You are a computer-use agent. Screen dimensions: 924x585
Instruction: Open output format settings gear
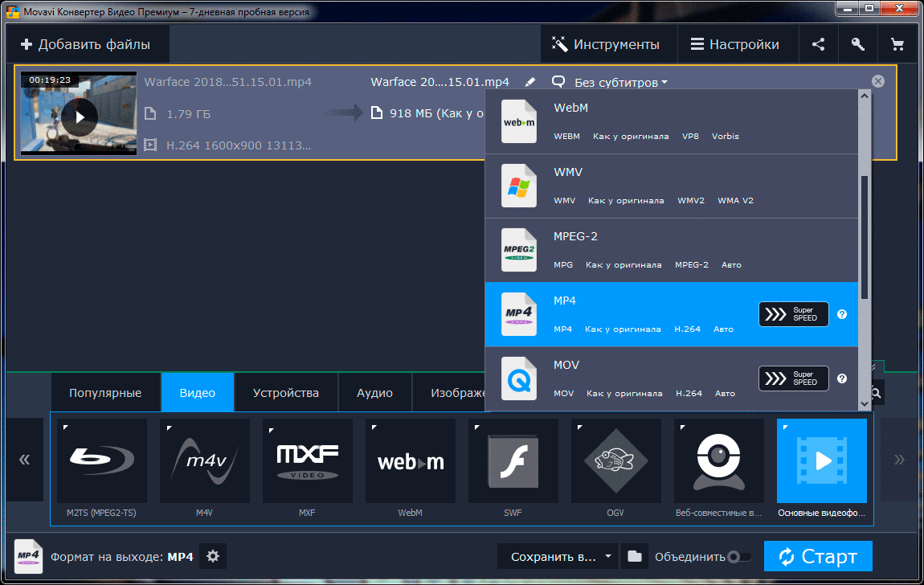point(213,556)
